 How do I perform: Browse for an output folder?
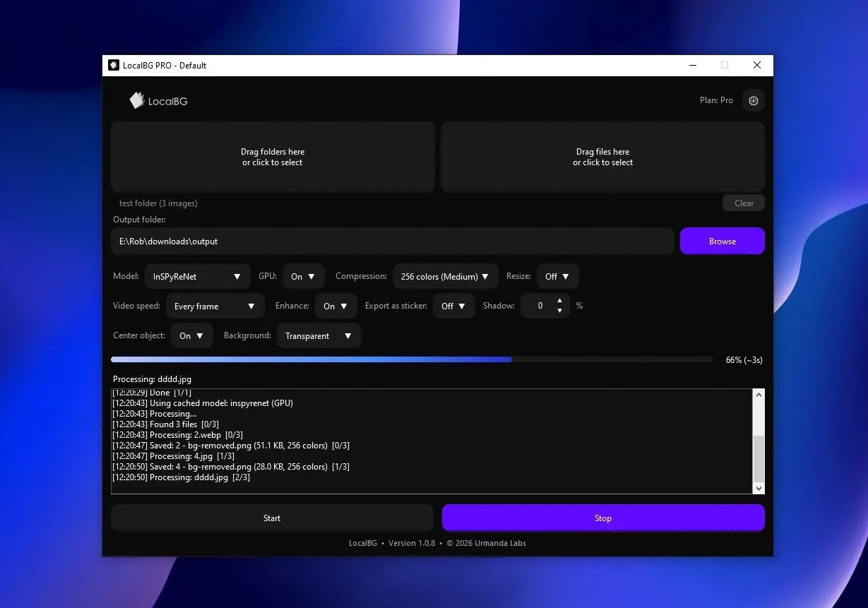point(723,241)
